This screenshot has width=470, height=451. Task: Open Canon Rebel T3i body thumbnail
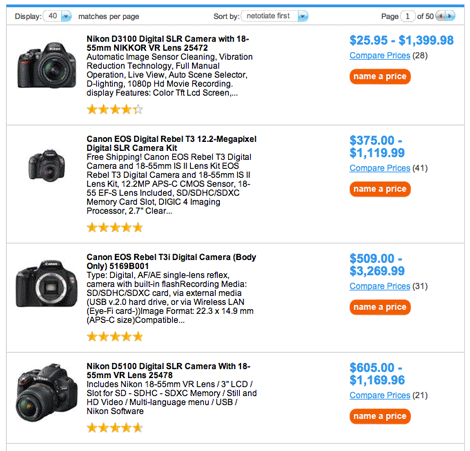pos(47,284)
